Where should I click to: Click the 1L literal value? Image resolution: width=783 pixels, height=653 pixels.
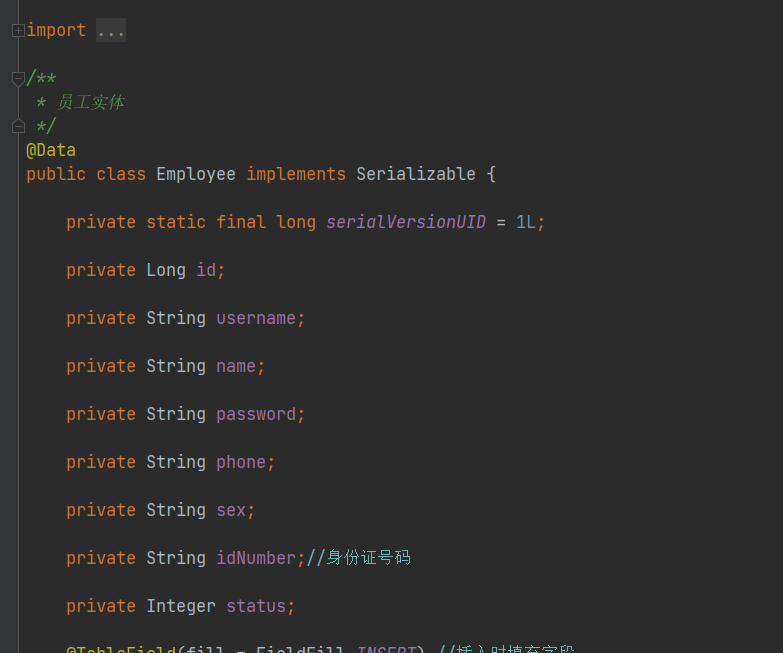point(526,222)
